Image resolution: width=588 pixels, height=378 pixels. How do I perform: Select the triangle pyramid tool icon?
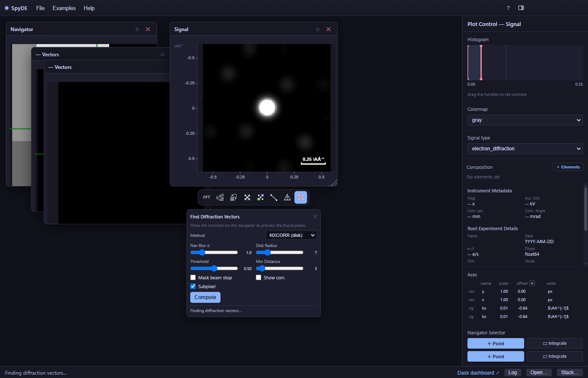[287, 197]
